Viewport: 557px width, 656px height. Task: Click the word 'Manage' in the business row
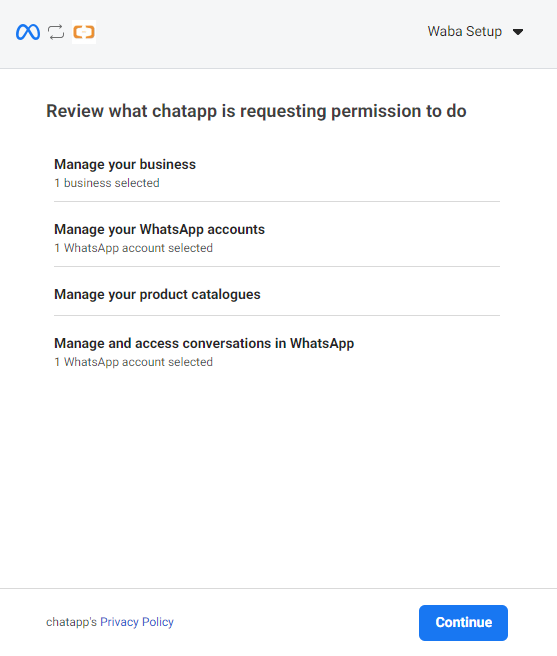click(79, 164)
